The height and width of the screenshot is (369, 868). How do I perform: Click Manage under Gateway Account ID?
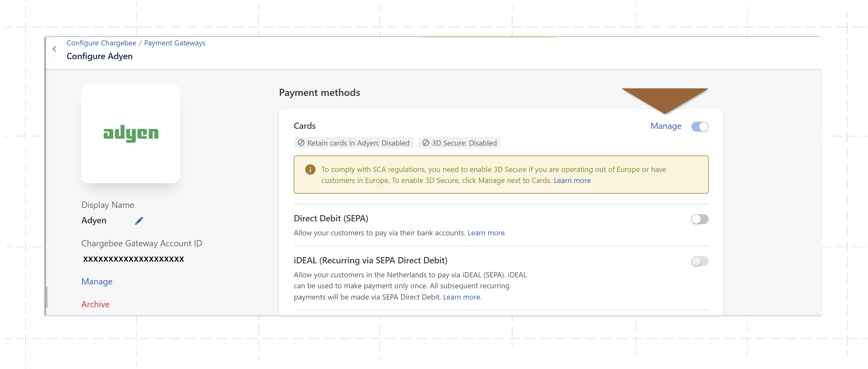click(97, 282)
